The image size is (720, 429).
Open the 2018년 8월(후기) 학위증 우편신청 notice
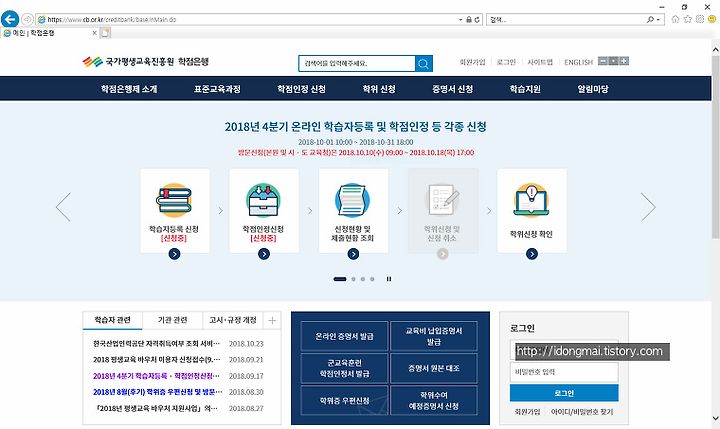click(x=158, y=392)
